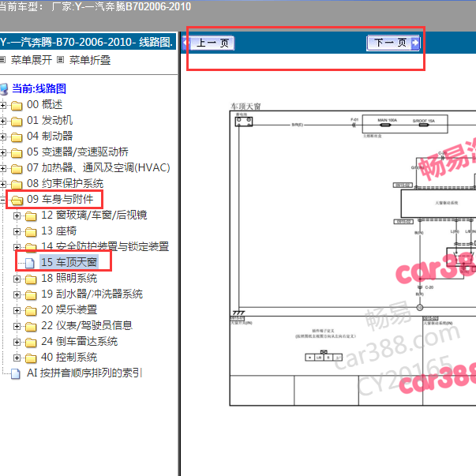Expand the 05 变速器/变速驱动桥 node
The image size is (476, 476).
[x=3, y=152]
